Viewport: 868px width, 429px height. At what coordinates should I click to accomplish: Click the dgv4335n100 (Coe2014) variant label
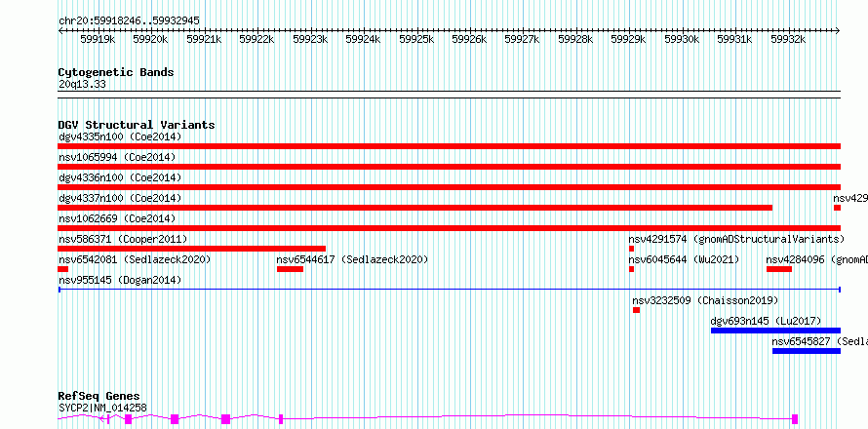tap(120, 136)
